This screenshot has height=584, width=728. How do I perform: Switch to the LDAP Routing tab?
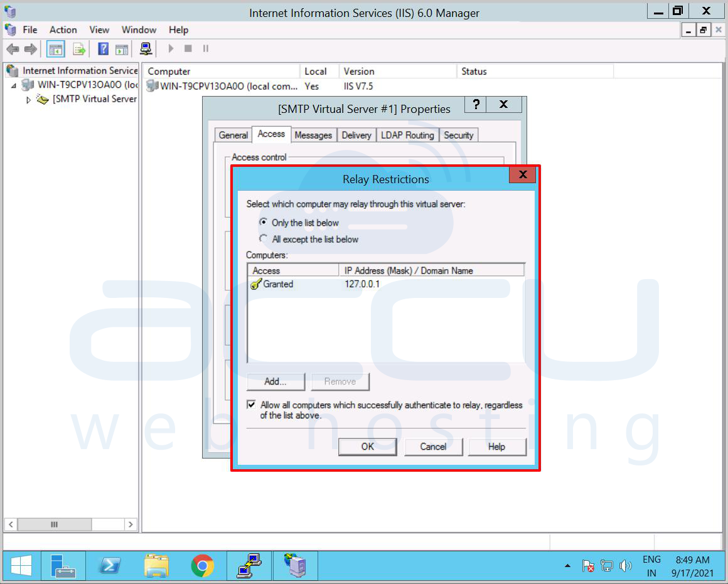tap(407, 135)
